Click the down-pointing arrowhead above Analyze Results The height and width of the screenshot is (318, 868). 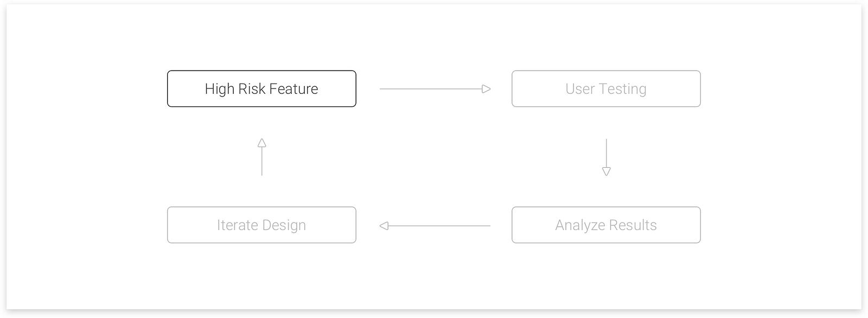coord(606,171)
